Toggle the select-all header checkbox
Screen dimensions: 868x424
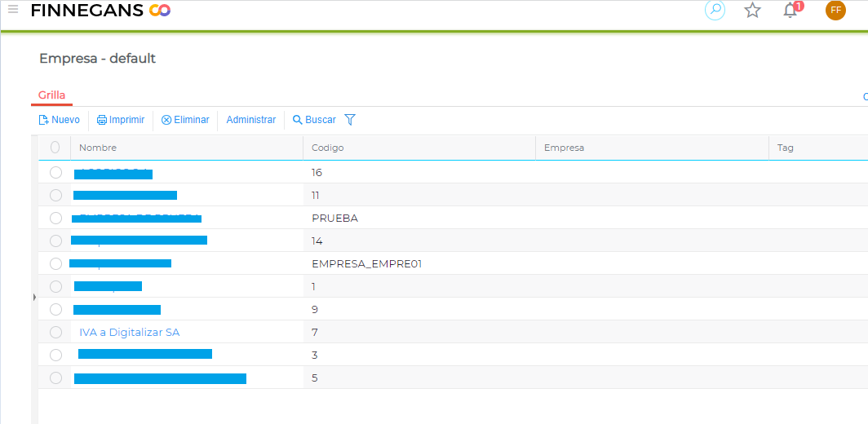point(55,148)
